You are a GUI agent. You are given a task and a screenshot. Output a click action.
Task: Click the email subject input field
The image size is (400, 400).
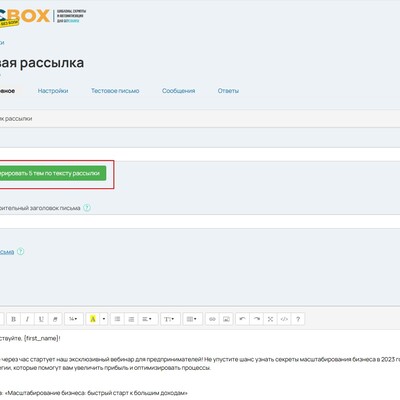200,154
